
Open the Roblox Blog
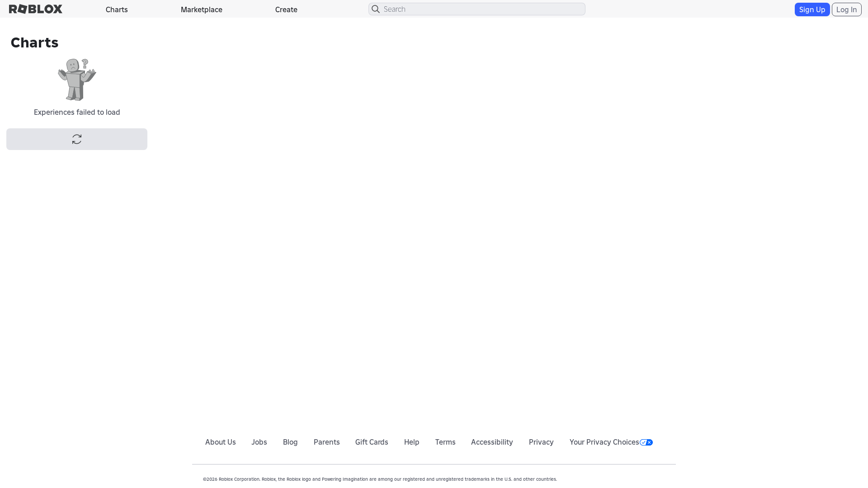pos(290,442)
